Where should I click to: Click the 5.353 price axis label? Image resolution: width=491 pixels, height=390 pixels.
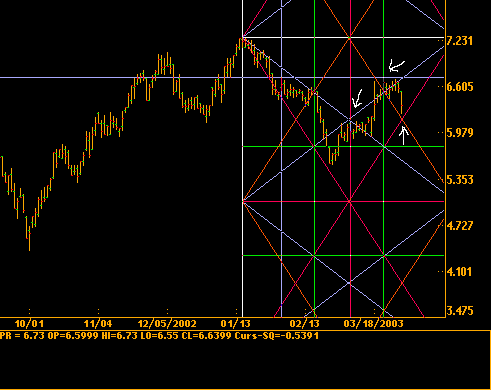coord(460,180)
